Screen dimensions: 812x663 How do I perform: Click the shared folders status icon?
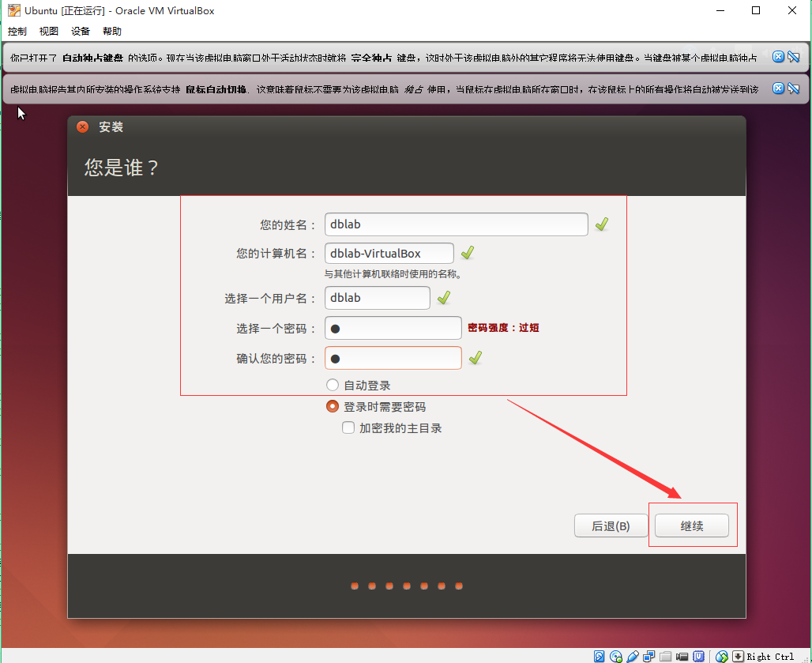[665, 656]
